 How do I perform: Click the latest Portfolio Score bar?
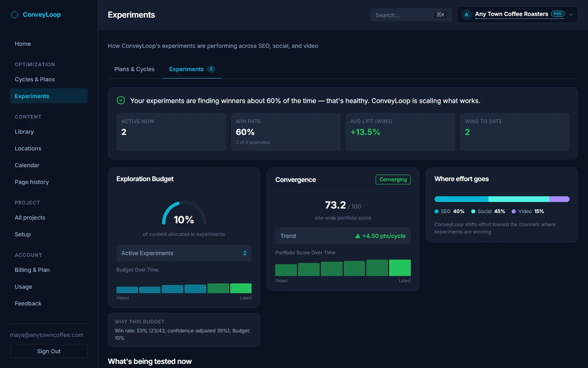click(x=400, y=268)
